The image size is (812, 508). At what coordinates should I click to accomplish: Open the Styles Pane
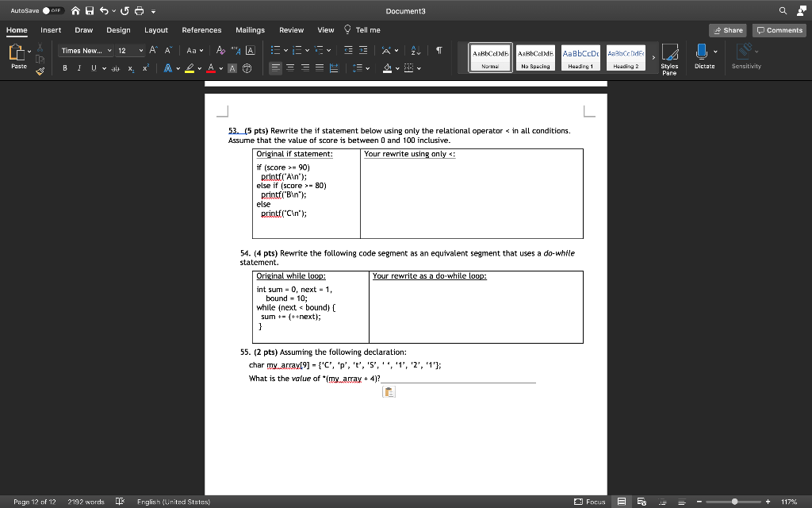point(669,59)
